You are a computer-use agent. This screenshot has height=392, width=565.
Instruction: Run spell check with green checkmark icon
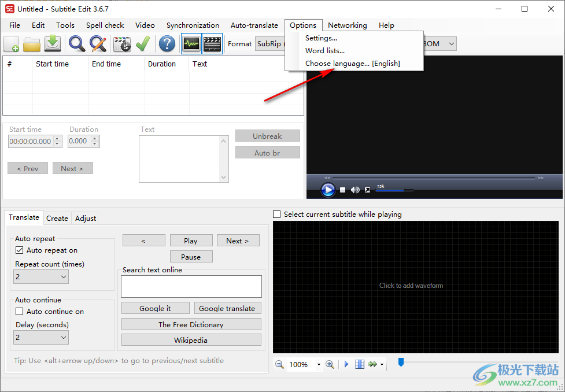tap(143, 44)
